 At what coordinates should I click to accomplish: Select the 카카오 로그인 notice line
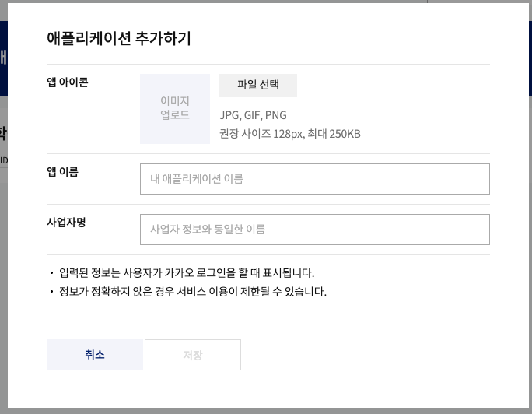[187, 272]
